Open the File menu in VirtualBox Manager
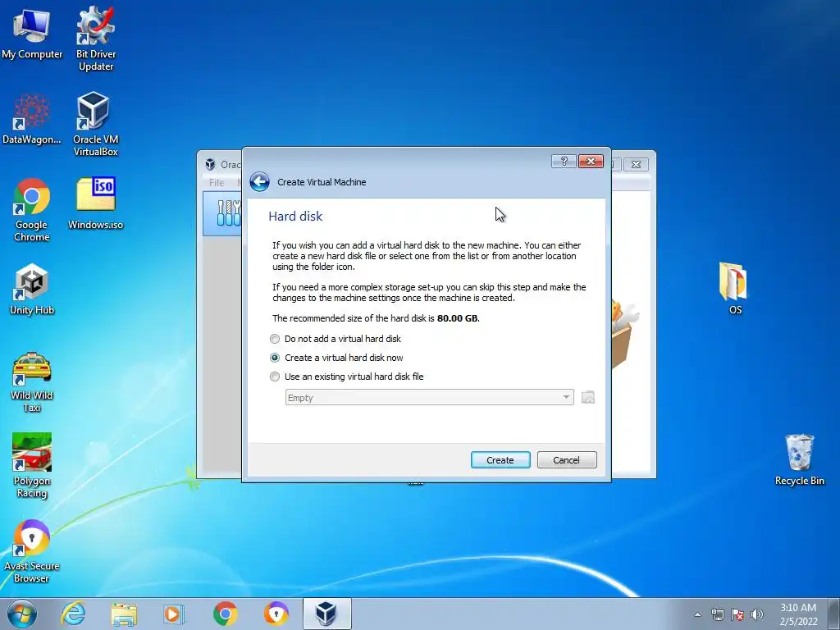This screenshot has height=630, width=840. click(x=217, y=183)
